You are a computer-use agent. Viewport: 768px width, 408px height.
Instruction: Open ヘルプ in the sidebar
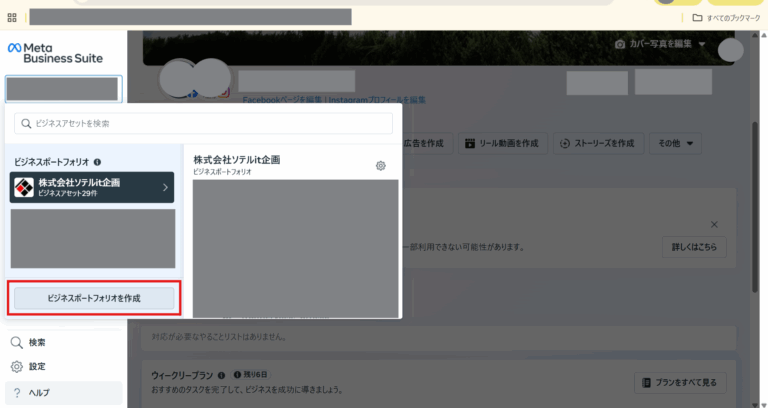click(x=64, y=393)
